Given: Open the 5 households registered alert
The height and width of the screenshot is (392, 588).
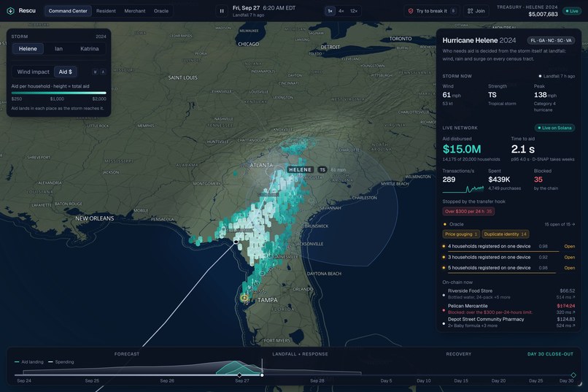Looking at the screenshot, I should pos(509,268).
